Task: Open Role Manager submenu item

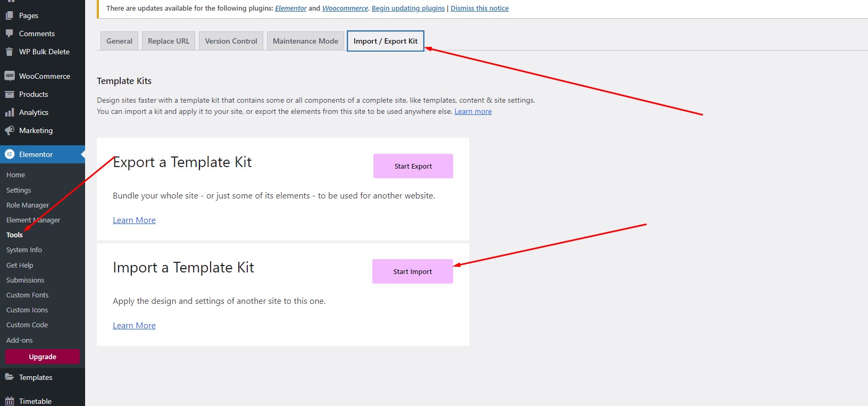Action: point(28,205)
